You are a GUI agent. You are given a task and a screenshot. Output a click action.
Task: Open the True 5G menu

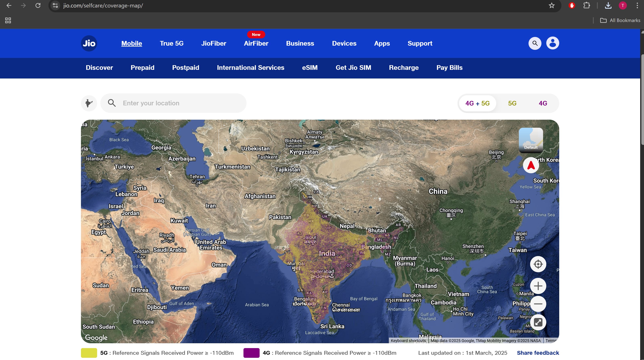pos(172,43)
